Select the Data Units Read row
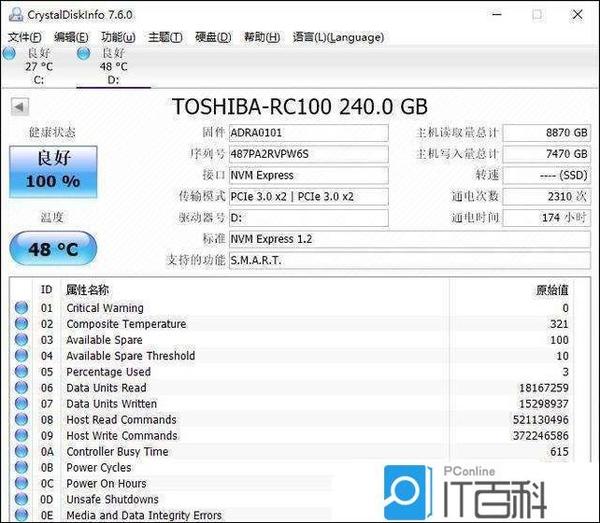Screen dimensions: 600x523 point(291,388)
